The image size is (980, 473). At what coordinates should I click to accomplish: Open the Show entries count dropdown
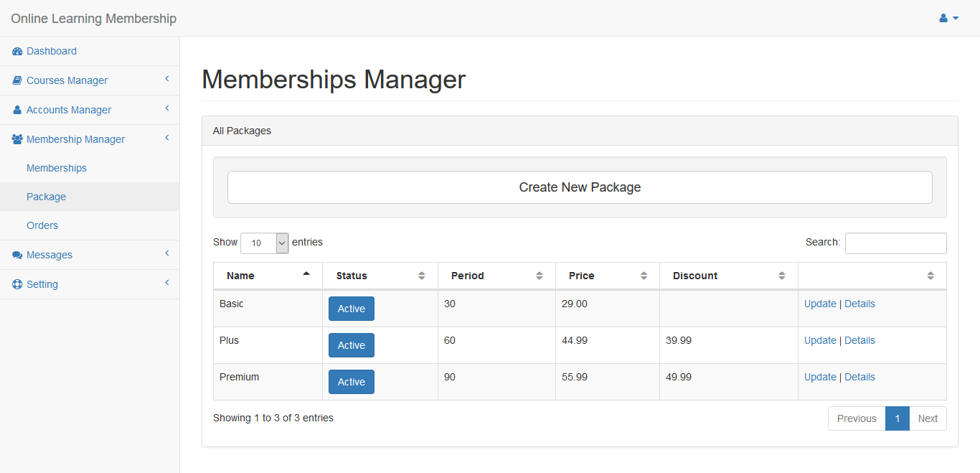(x=264, y=243)
